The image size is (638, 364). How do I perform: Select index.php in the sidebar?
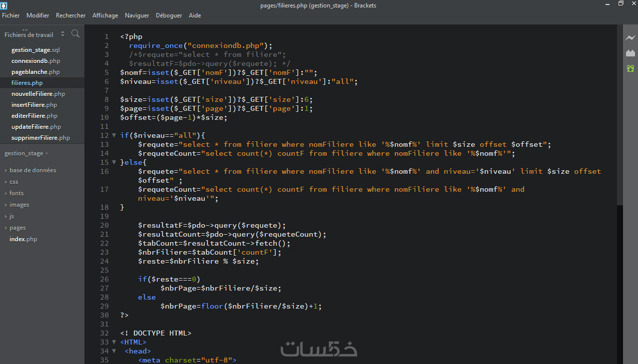tap(23, 239)
